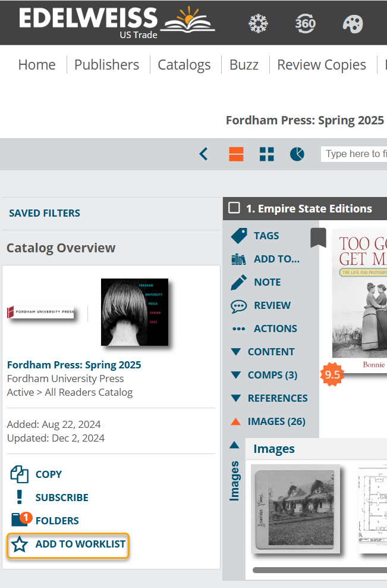Open the pie chart analytics view
The height and width of the screenshot is (588, 387).
pyautogui.click(x=297, y=154)
